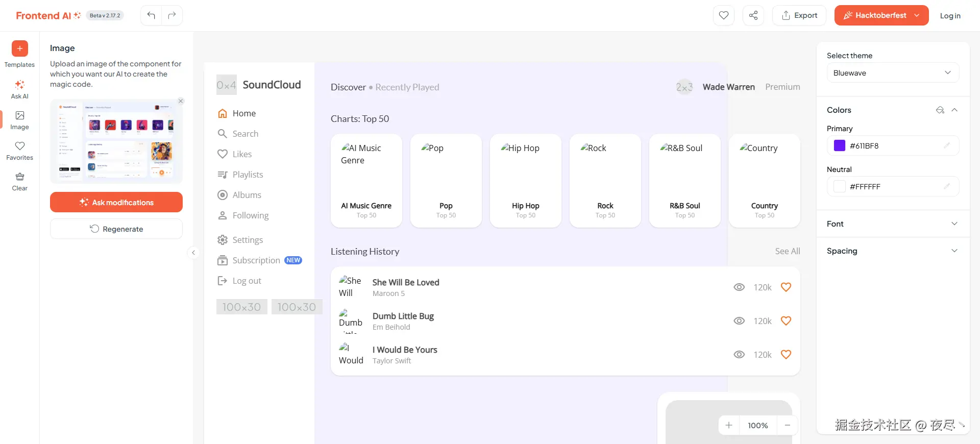
Task: Click the Neutral white color swatch
Action: (840, 186)
